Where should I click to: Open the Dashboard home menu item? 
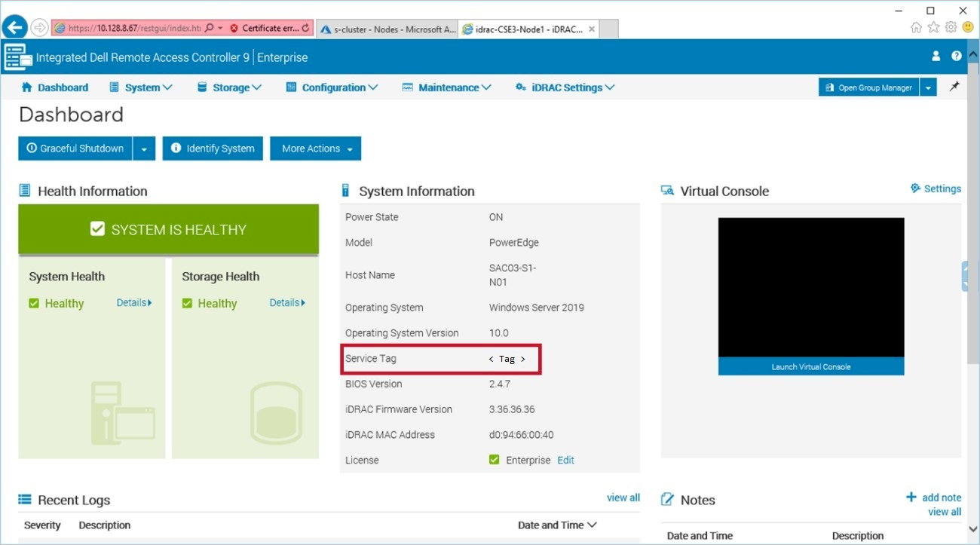pyautogui.click(x=55, y=87)
